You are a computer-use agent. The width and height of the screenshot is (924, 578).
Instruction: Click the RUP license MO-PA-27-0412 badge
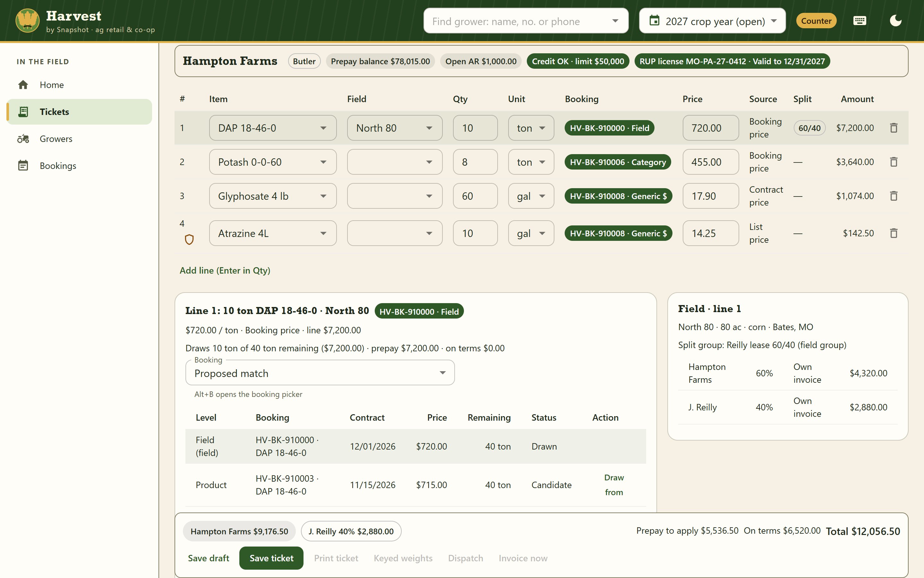[x=732, y=61]
